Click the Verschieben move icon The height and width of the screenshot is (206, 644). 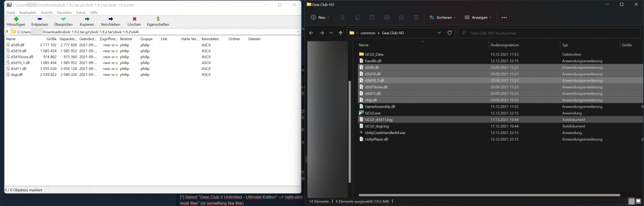coord(110,20)
